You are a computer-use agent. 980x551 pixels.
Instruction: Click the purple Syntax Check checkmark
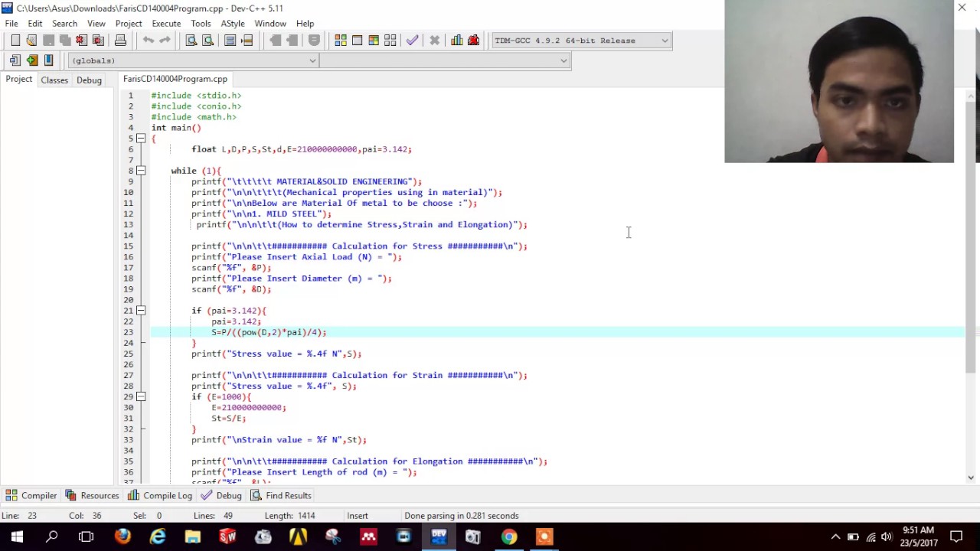point(412,41)
